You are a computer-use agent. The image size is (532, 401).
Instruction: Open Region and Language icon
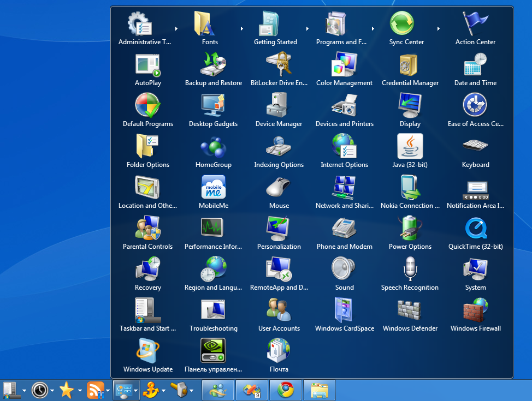(x=214, y=269)
